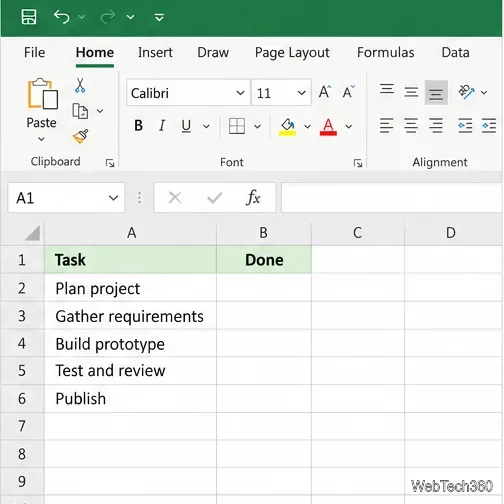Apply red Font Color
The height and width of the screenshot is (504, 504).
click(328, 127)
